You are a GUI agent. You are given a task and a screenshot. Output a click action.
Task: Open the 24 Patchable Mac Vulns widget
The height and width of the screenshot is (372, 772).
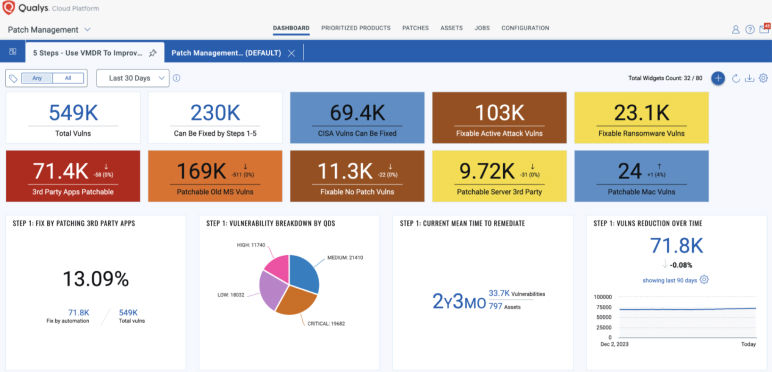[x=642, y=176]
